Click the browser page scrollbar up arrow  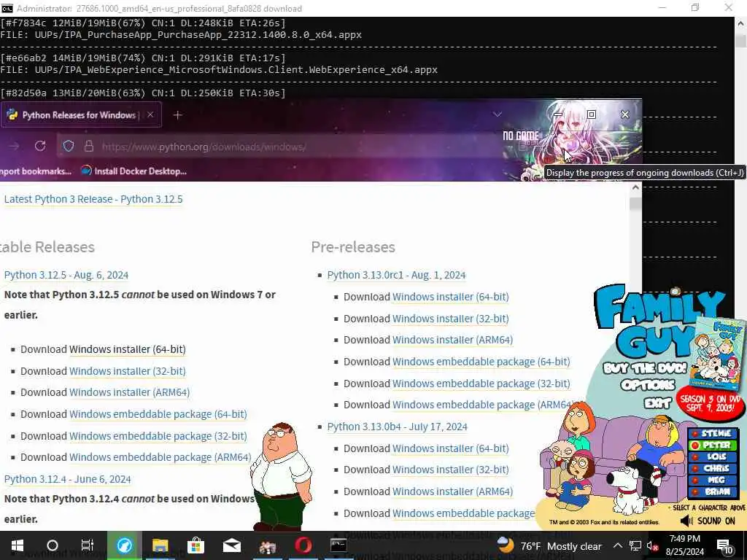click(x=635, y=187)
